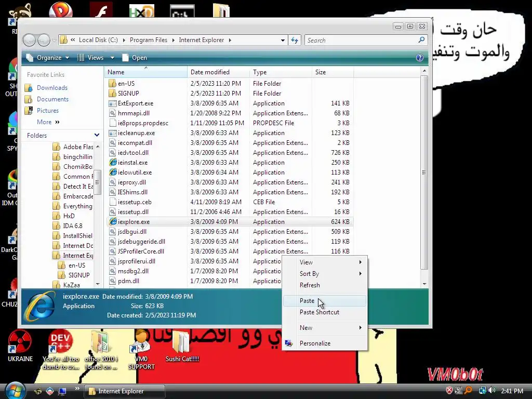Select the en-US folder icon in the file list
This screenshot has height=399, width=532.
[x=112, y=84]
